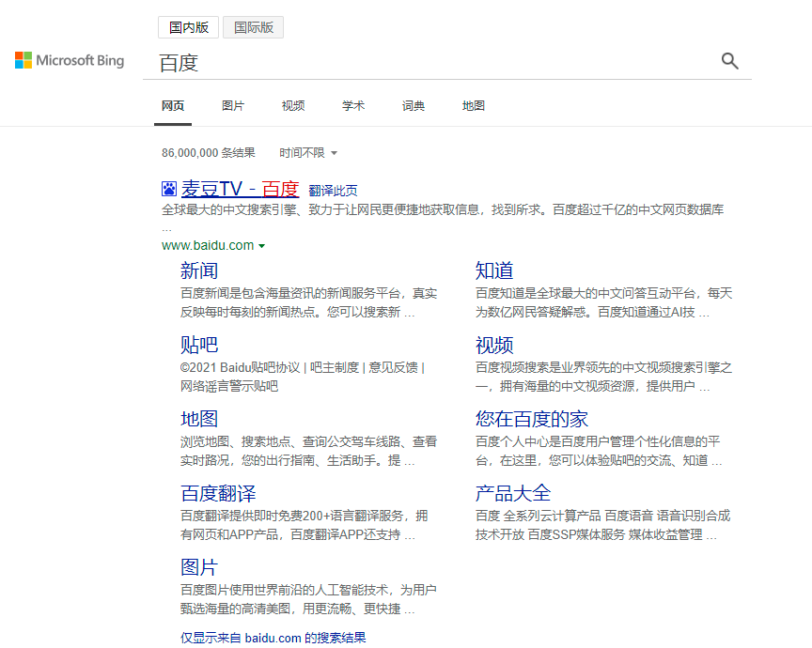
Task: Click the 百度新闻是包含海量资讯 description text
Action: 308,302
